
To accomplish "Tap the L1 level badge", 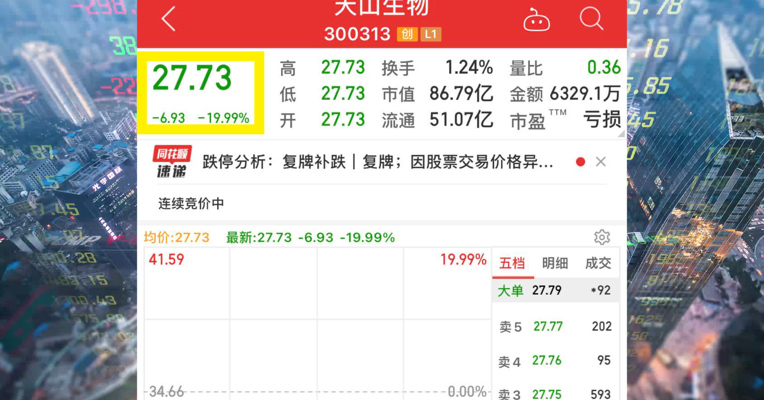I will 431,34.
